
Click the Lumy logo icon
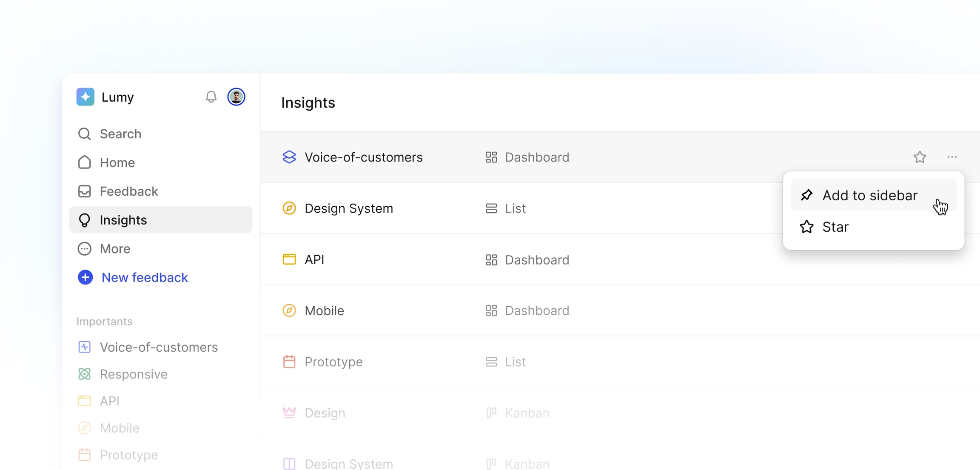click(85, 97)
